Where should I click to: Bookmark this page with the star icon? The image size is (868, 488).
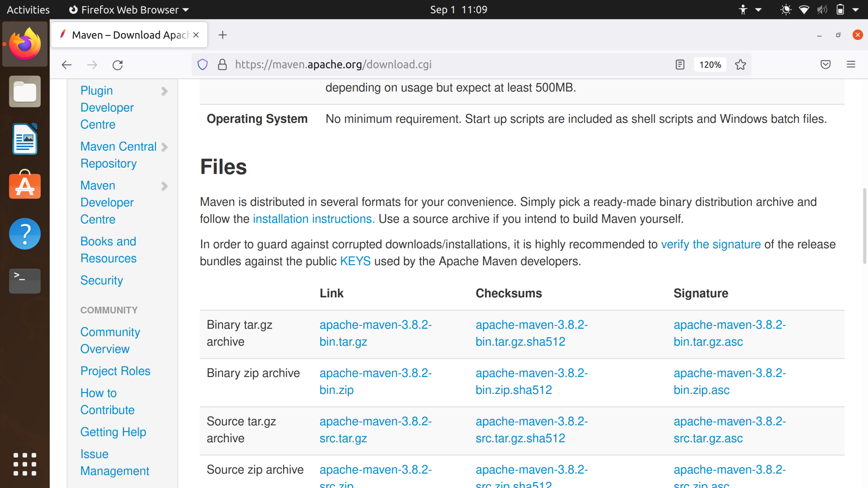pos(740,64)
